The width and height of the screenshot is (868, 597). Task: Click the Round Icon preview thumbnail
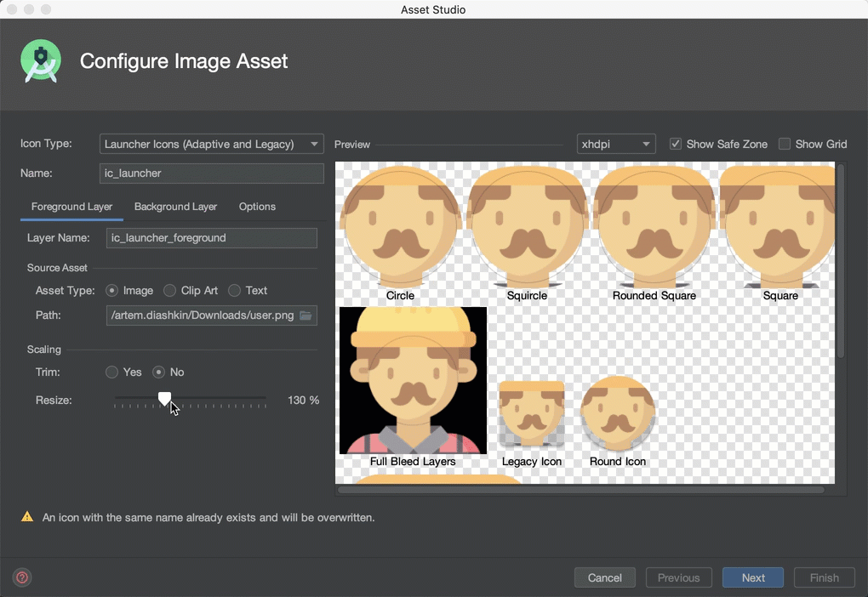coord(618,414)
